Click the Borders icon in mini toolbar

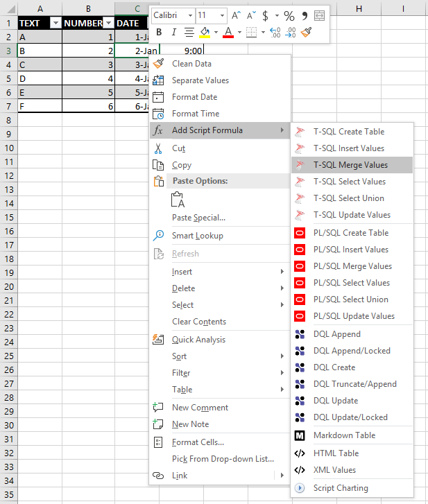[x=252, y=32]
